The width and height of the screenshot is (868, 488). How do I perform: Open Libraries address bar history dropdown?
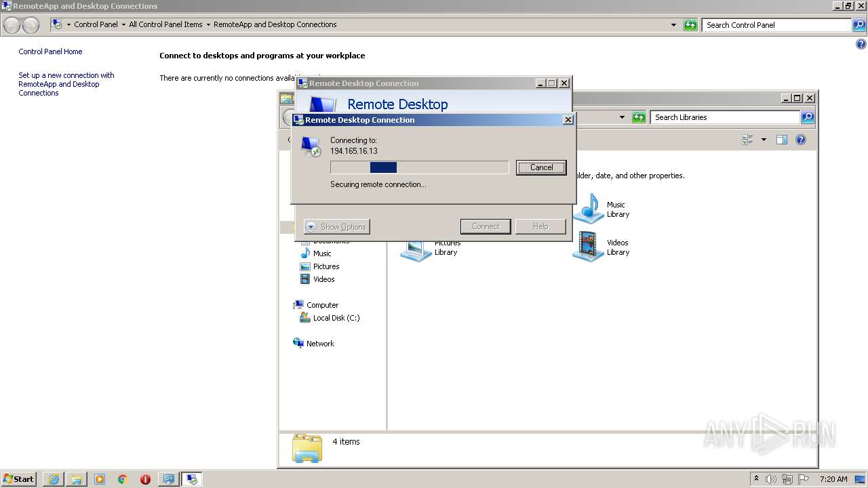[x=622, y=117]
